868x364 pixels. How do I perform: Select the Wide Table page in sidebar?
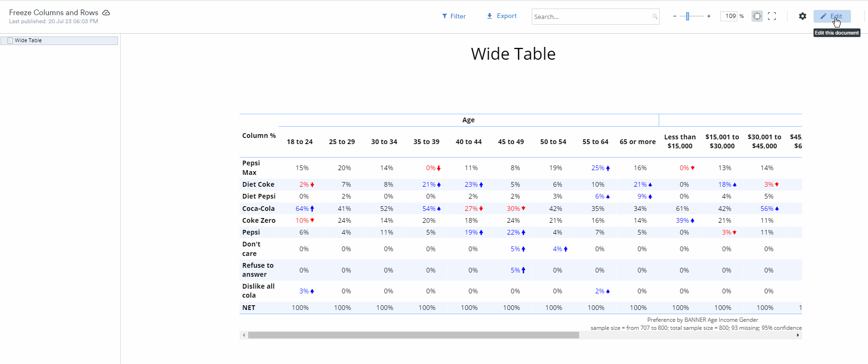59,41
